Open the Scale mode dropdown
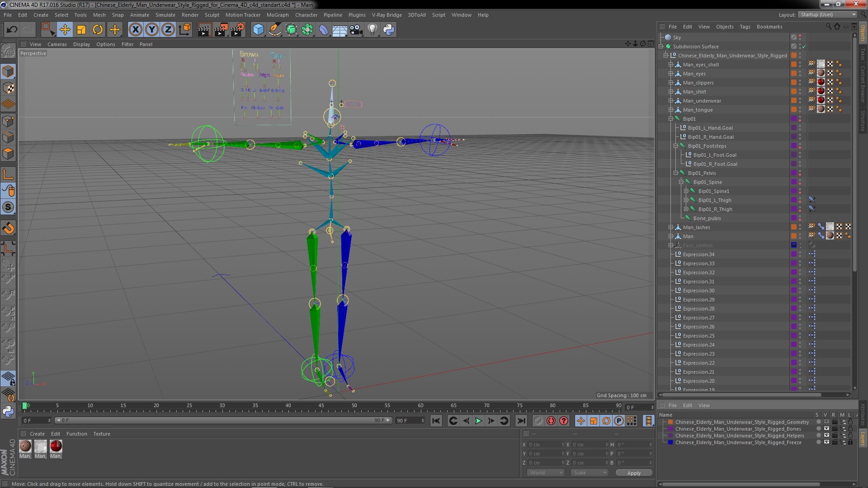The image size is (868, 488). click(589, 473)
